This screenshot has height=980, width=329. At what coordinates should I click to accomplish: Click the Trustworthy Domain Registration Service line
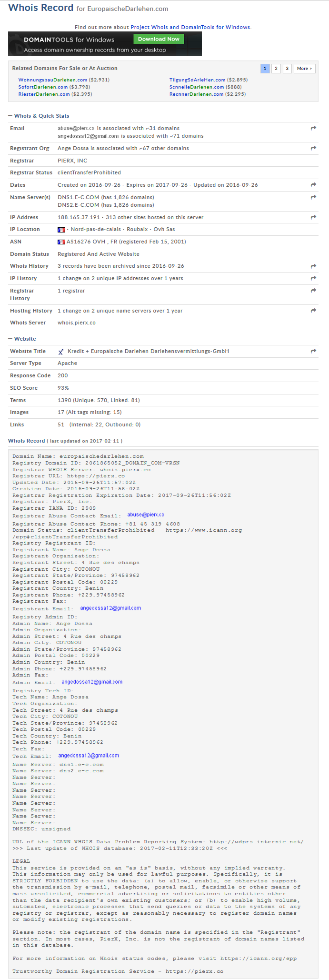point(118,971)
